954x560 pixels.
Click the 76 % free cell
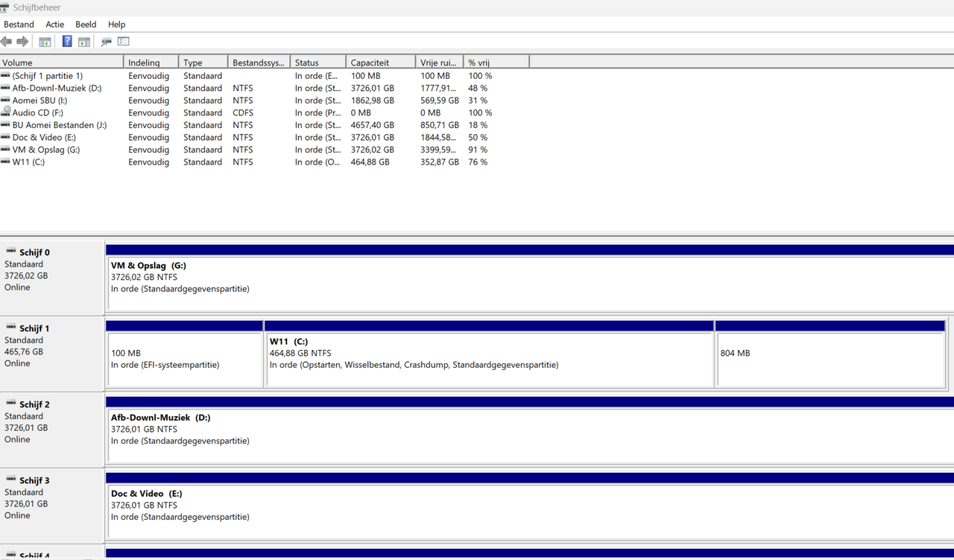pos(478,162)
